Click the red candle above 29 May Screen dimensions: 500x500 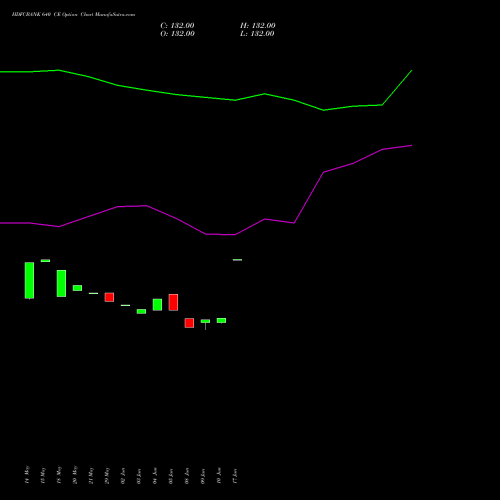click(109, 297)
